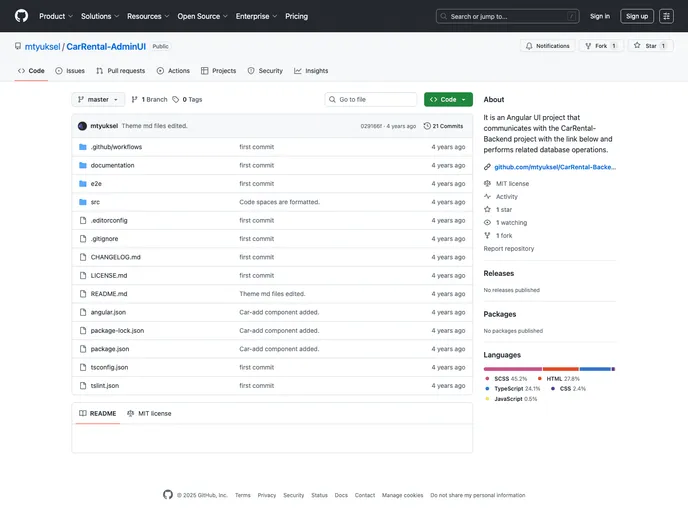Image resolution: width=688 pixels, height=512 pixels.
Task: Open the 1 Branch link
Action: coord(149,100)
